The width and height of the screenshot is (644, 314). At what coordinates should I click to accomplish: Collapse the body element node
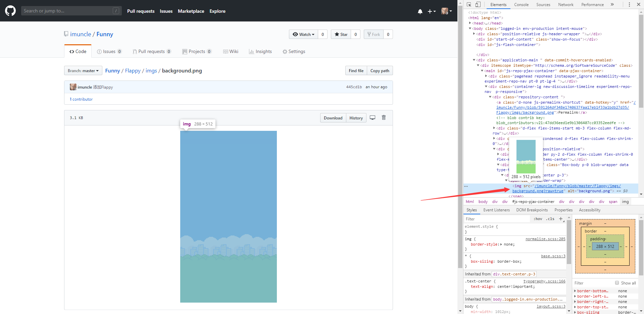pos(470,29)
